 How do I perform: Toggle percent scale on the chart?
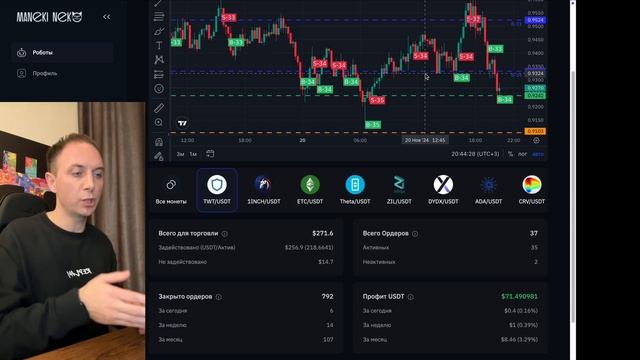click(510, 154)
